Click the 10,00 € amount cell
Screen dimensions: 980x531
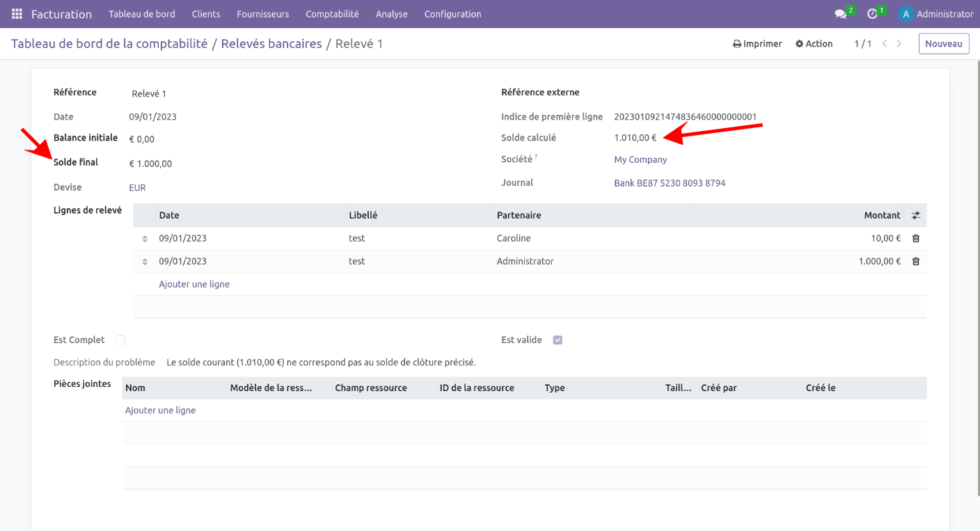(x=885, y=239)
